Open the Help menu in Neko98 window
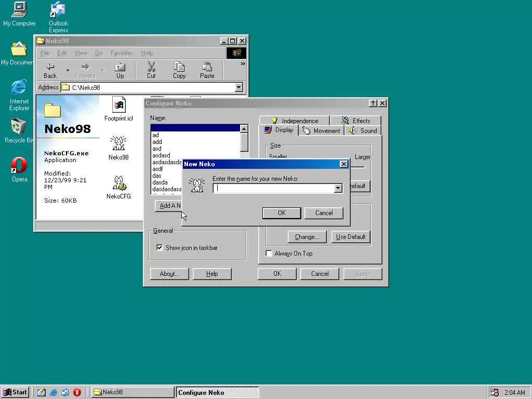532x399 pixels. click(x=147, y=53)
